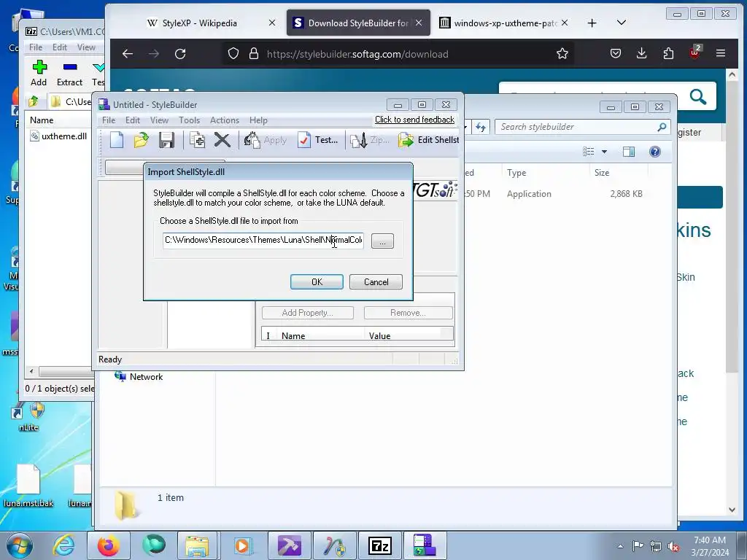The image size is (747, 560).
Task: Click the Apply toolbar button in StyleBuilder
Action: [x=266, y=140]
